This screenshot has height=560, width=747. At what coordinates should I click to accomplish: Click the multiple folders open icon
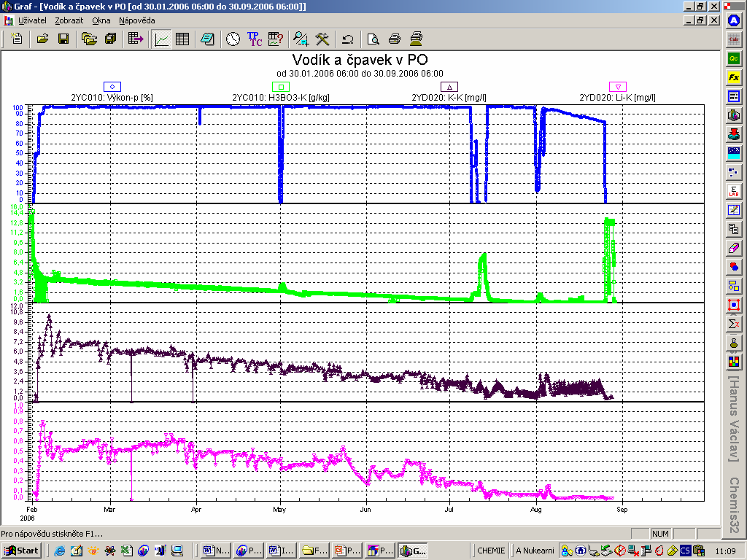pos(89,39)
